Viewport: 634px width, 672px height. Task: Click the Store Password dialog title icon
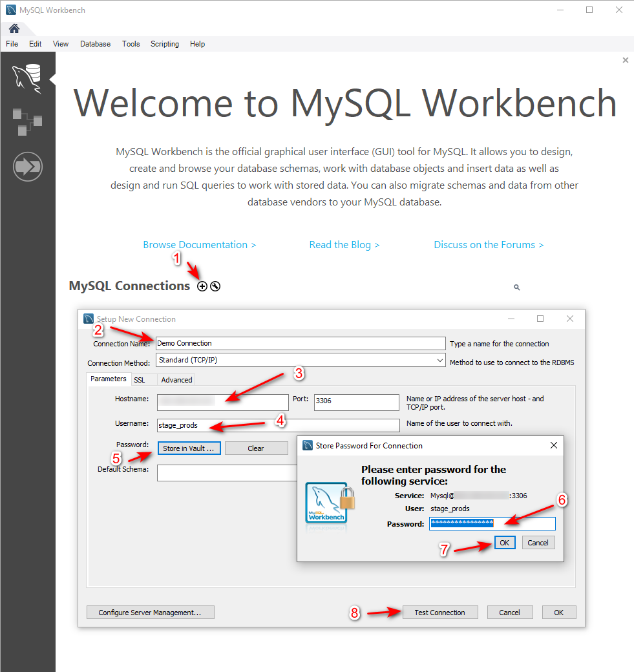308,445
